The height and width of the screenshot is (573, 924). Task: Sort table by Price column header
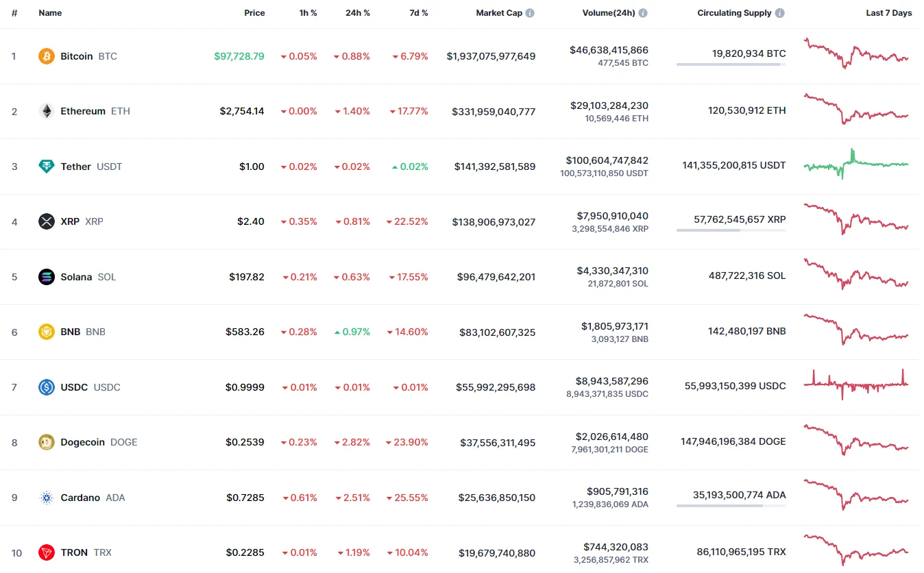[254, 13]
